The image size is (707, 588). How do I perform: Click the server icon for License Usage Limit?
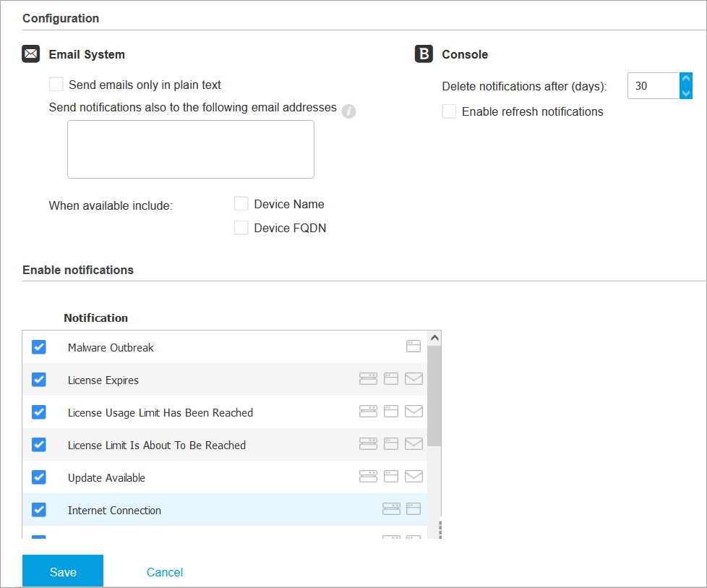click(x=369, y=412)
